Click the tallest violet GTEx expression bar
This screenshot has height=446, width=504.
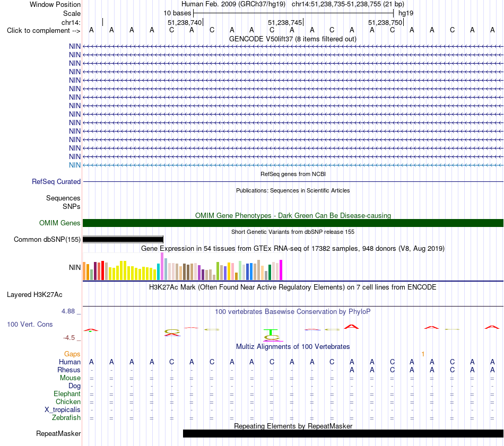[x=162, y=266]
